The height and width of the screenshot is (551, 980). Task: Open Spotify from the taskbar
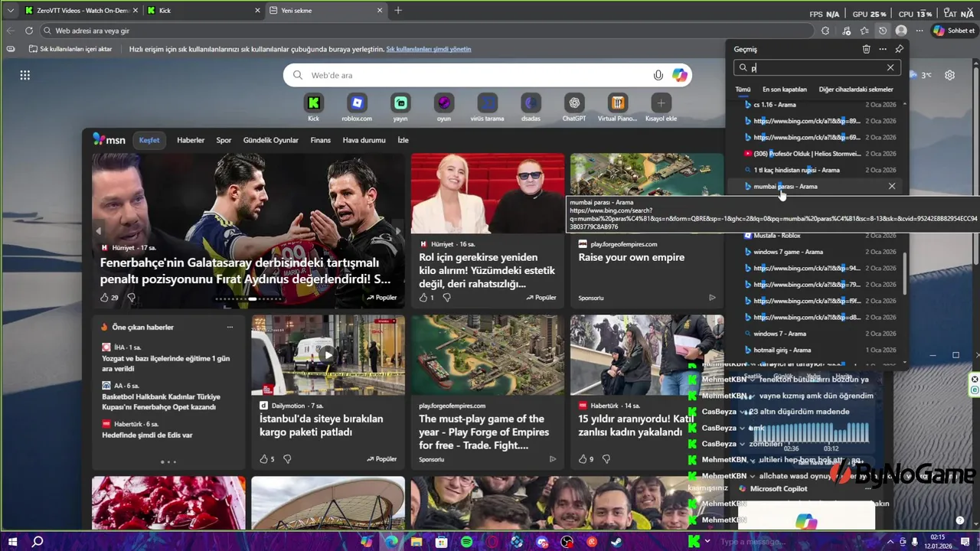[467, 542]
